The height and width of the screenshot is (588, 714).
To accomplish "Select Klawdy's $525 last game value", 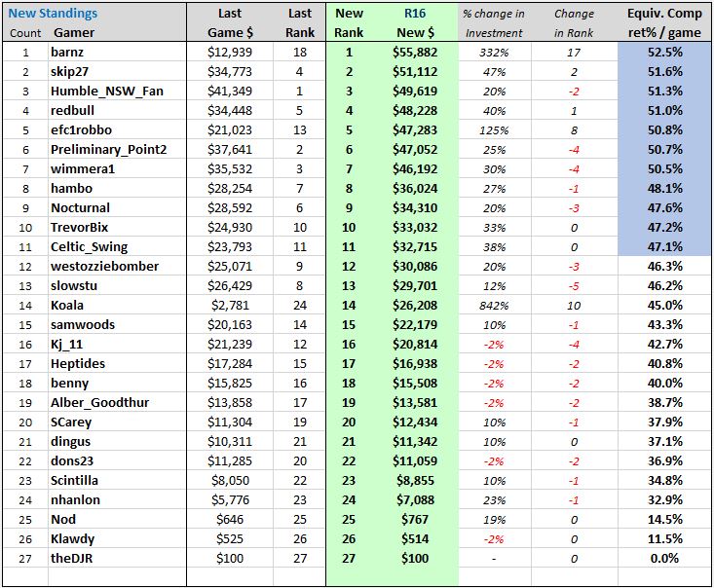I will [230, 539].
